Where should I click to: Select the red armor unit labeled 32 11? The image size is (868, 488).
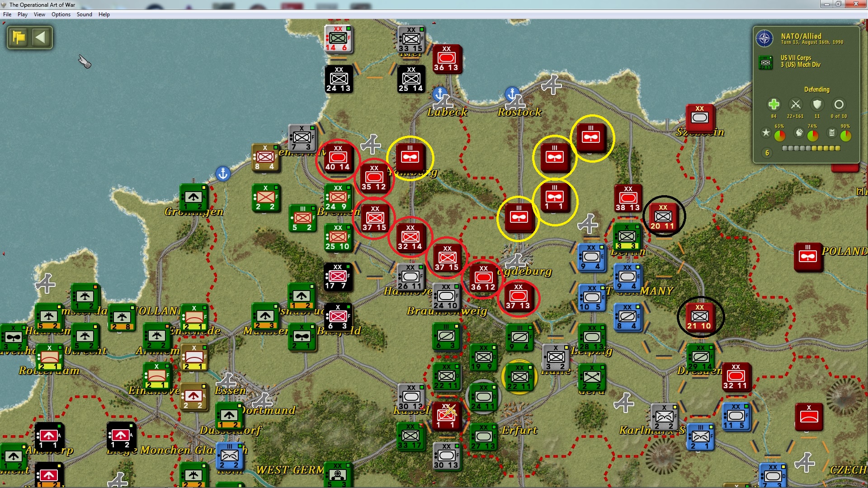pos(736,376)
